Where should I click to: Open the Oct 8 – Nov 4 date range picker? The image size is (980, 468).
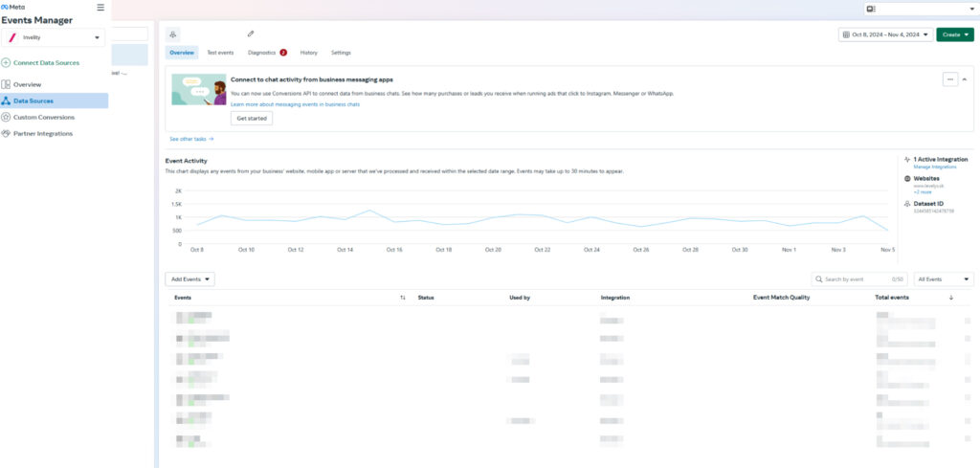pos(883,34)
